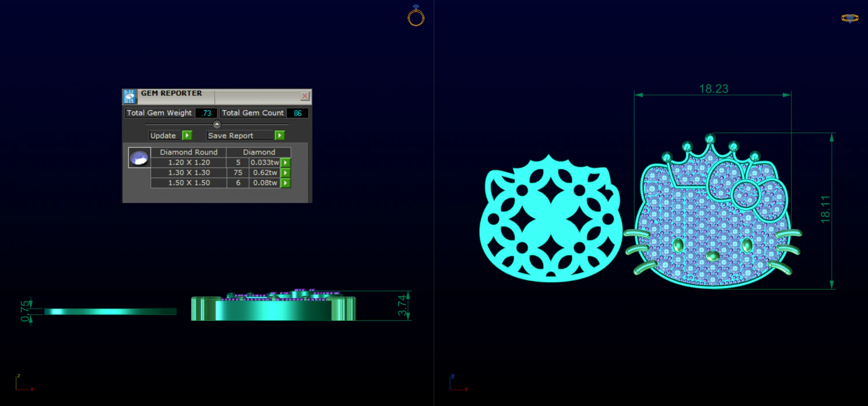
Task: Click the XZ axis indicator in left viewport
Action: coord(24,383)
